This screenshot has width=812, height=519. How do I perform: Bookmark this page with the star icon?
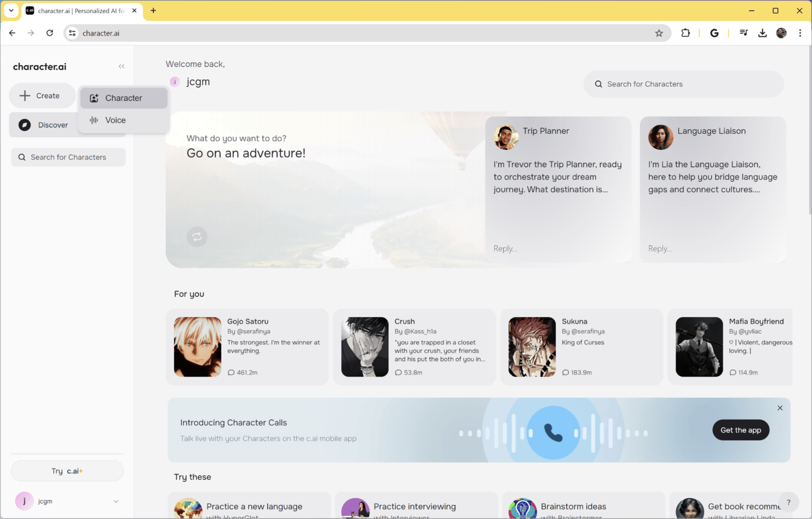coord(659,33)
